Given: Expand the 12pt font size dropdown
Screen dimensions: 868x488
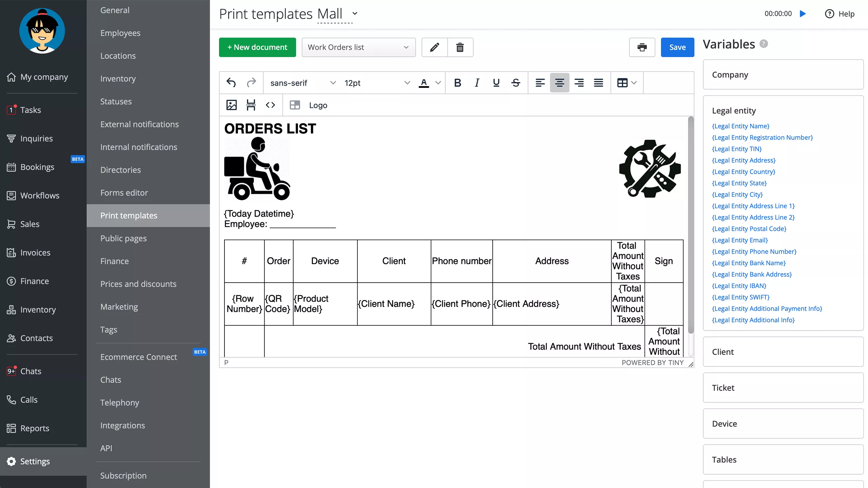Looking at the screenshot, I should [377, 83].
